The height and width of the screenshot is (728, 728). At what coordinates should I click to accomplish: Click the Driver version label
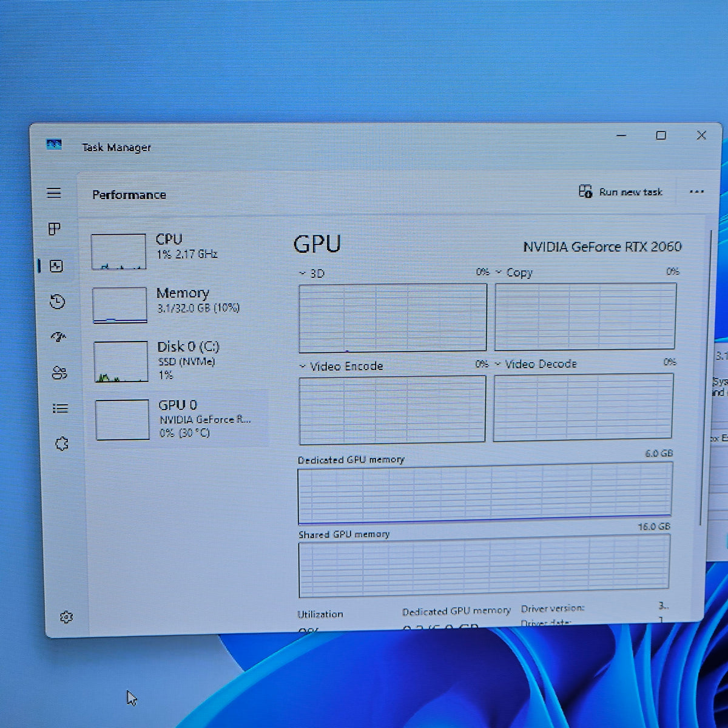pos(553,608)
